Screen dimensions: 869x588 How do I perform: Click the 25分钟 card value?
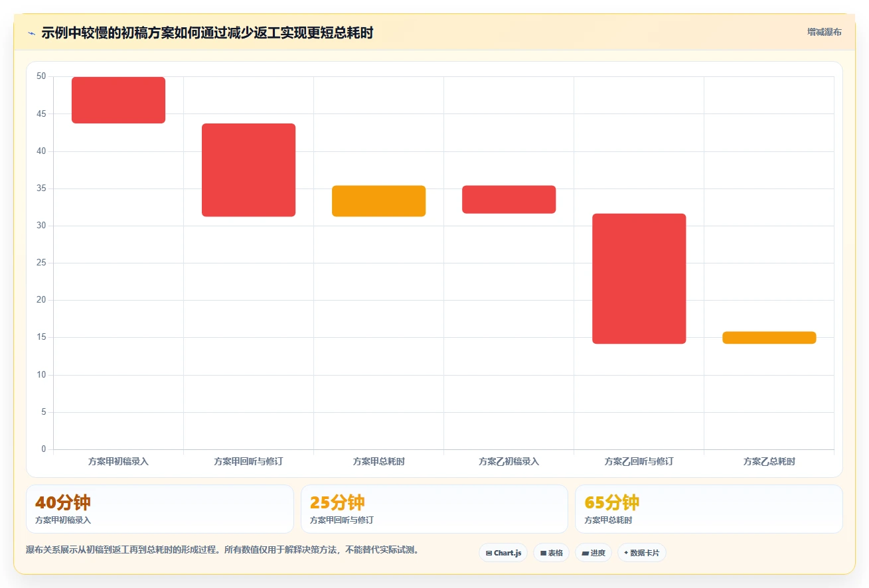337,502
